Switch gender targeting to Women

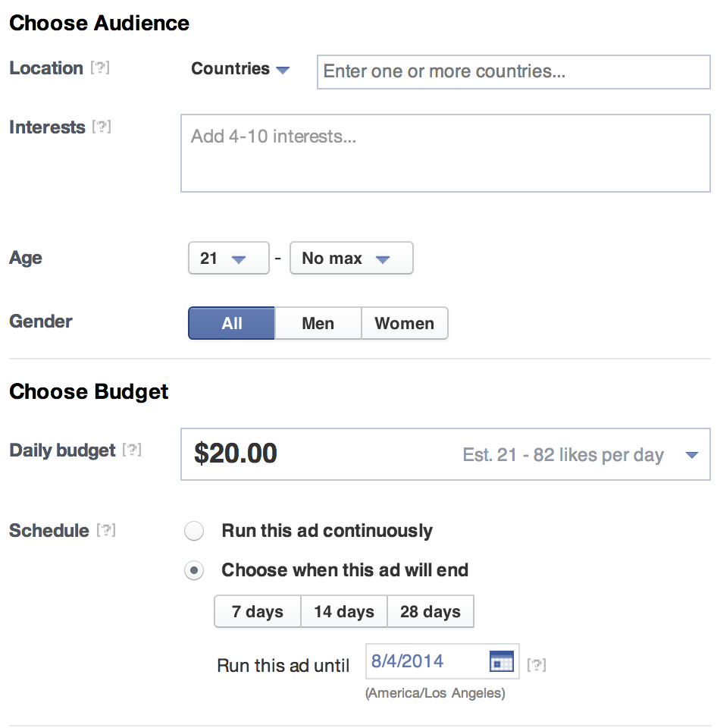405,323
